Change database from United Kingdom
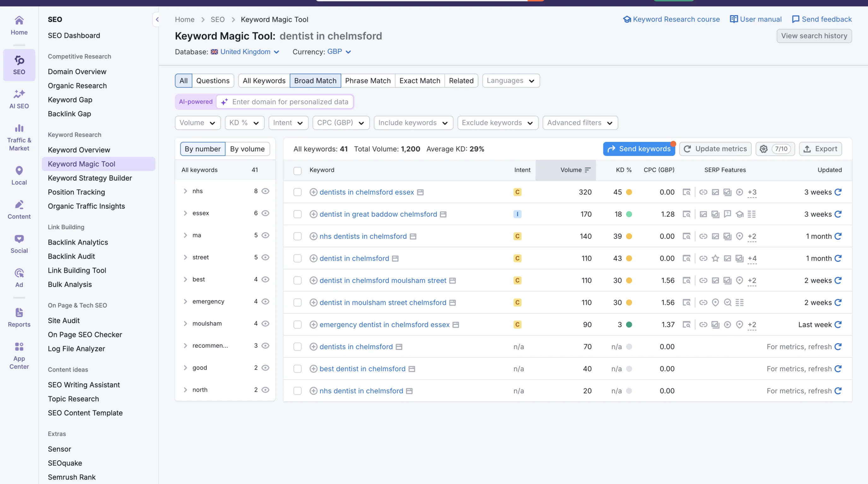The image size is (868, 484). click(245, 52)
